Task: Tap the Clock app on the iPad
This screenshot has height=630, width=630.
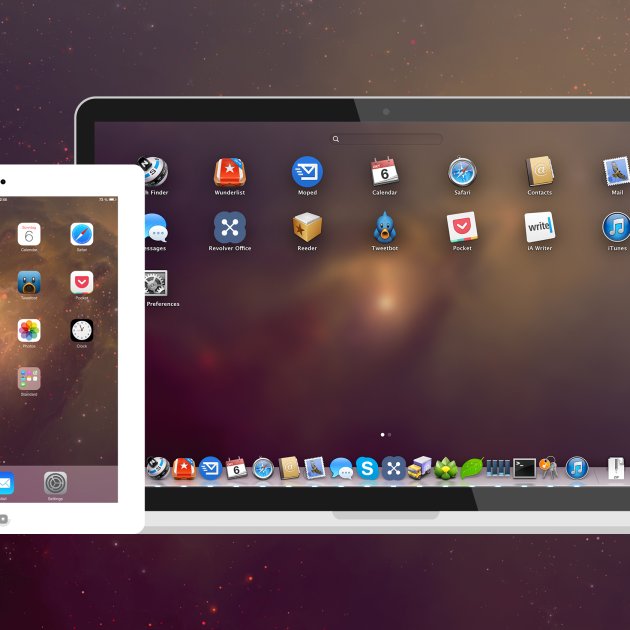Action: click(82, 331)
